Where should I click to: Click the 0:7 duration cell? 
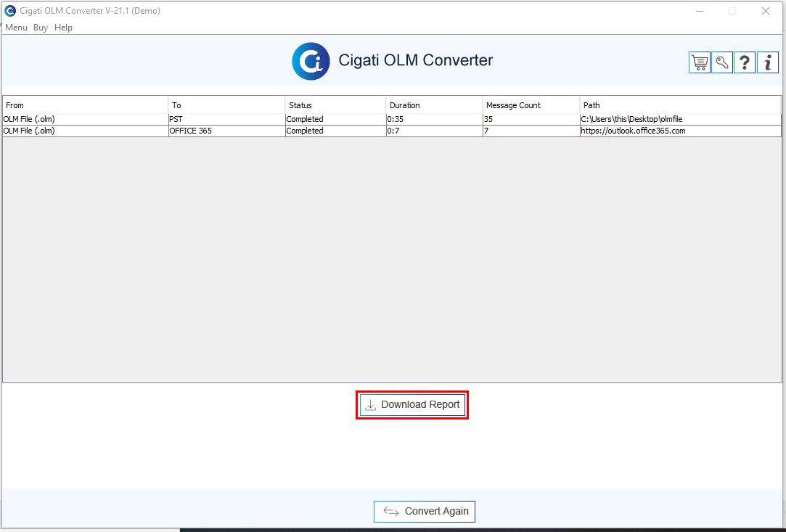click(434, 131)
